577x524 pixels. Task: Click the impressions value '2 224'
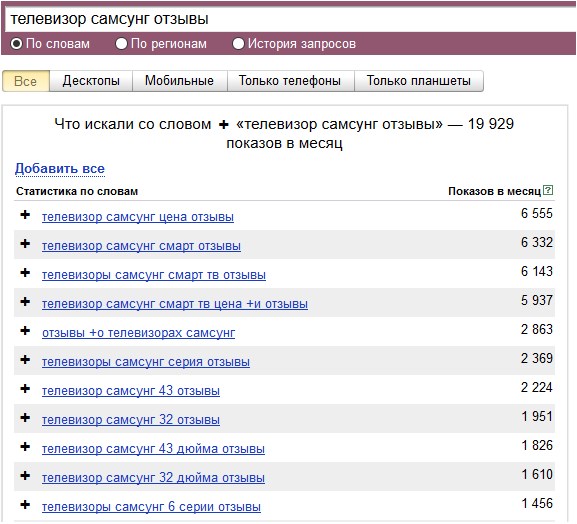point(537,387)
